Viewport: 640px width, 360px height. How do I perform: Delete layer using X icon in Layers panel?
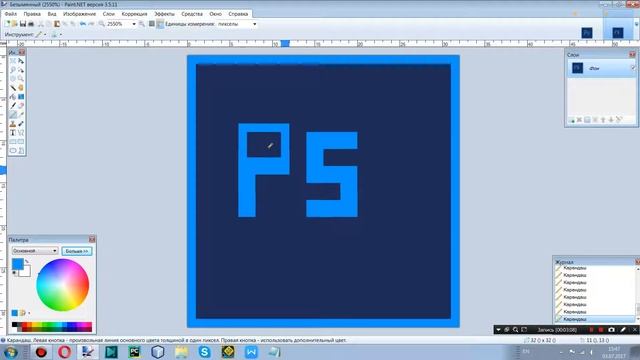[x=579, y=120]
